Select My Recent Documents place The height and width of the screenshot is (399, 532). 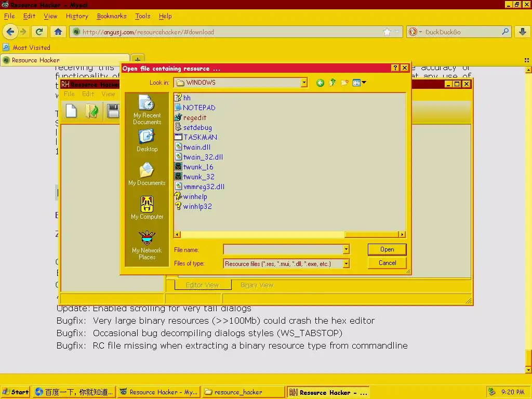click(x=147, y=110)
